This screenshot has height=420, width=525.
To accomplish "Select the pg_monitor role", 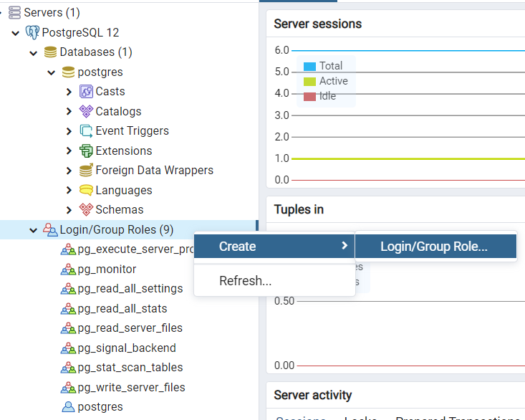I will (x=107, y=269).
